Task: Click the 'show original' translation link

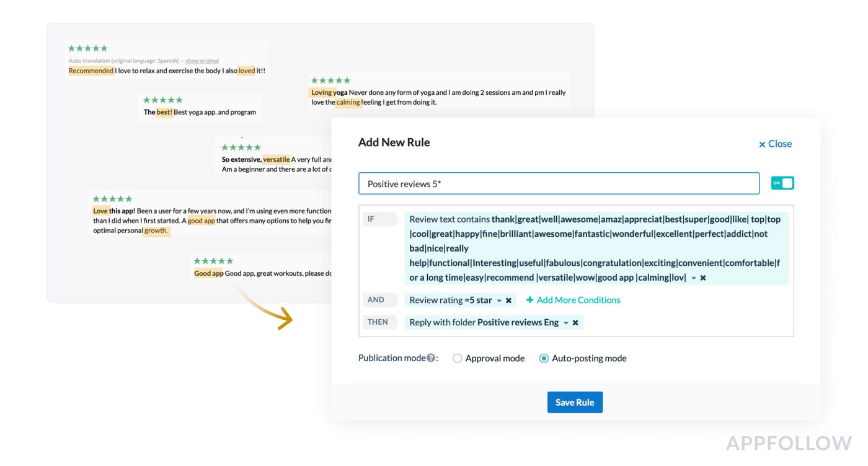Action: pos(202,61)
